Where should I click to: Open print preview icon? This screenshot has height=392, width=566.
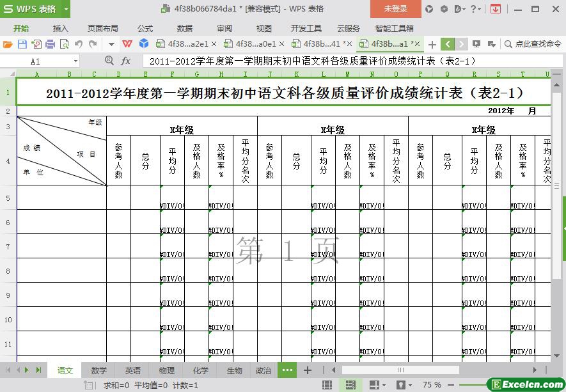(64, 44)
